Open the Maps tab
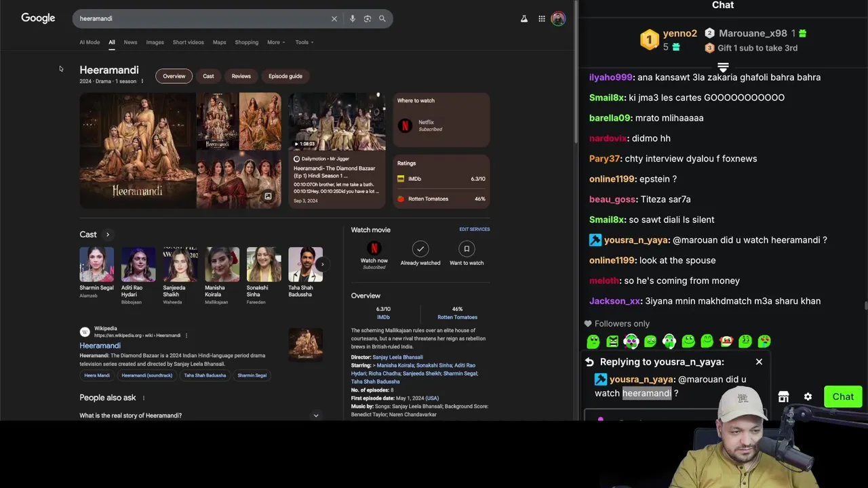 click(219, 42)
